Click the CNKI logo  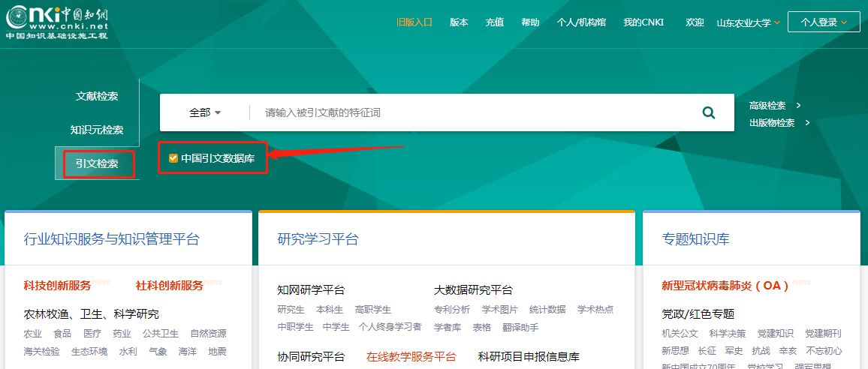tap(57, 22)
